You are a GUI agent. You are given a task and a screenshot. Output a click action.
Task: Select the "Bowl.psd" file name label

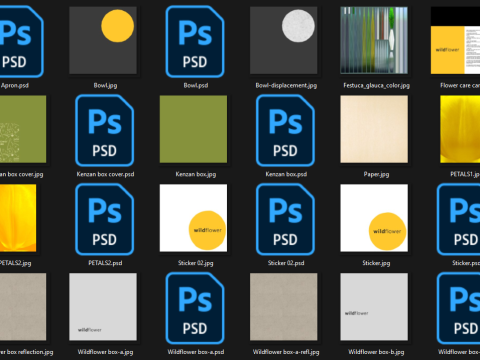pyautogui.click(x=196, y=86)
